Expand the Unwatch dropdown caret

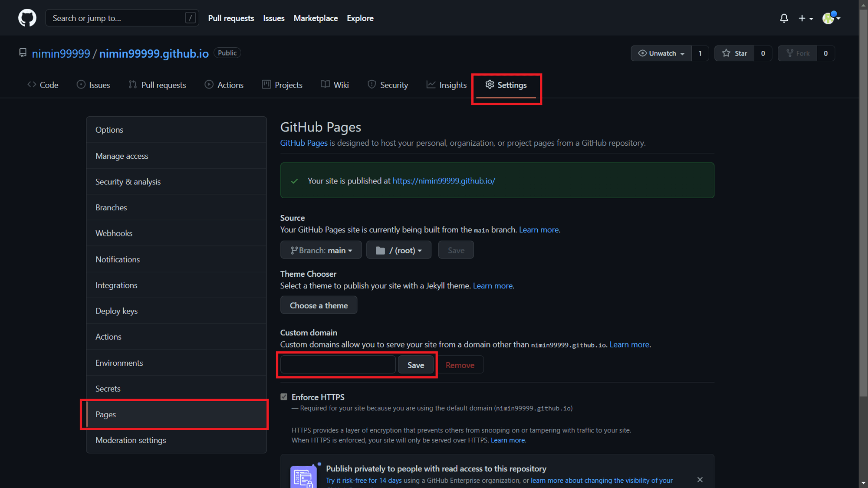pyautogui.click(x=682, y=54)
